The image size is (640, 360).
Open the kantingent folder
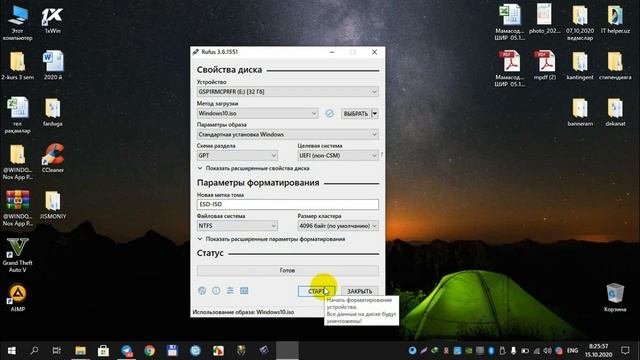[x=580, y=65]
